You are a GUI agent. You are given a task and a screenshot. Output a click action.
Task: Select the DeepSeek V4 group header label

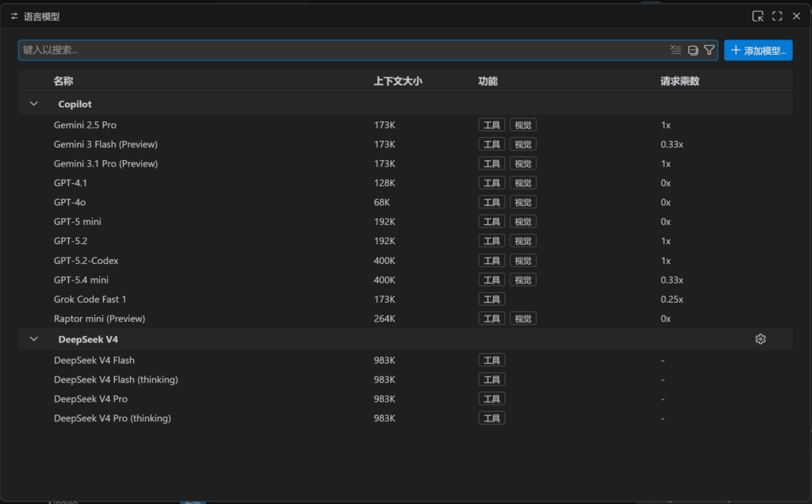click(x=88, y=339)
